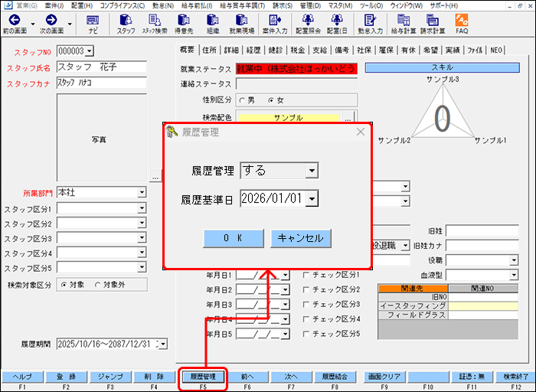The image size is (536, 392).
Task: Click the 履歴結合 F8 button
Action: click(335, 377)
